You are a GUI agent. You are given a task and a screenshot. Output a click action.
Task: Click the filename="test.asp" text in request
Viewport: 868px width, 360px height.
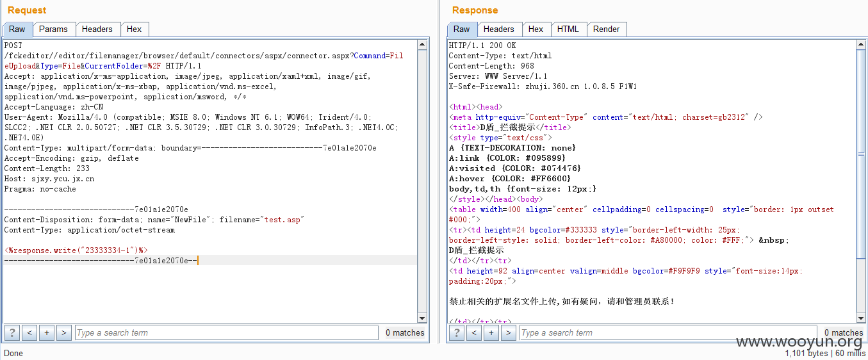click(x=261, y=220)
